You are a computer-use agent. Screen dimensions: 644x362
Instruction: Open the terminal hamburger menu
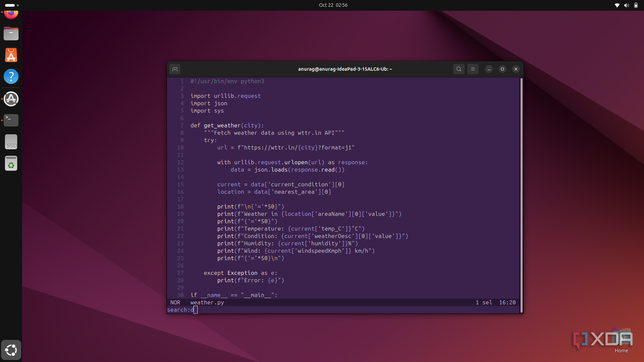click(x=473, y=69)
